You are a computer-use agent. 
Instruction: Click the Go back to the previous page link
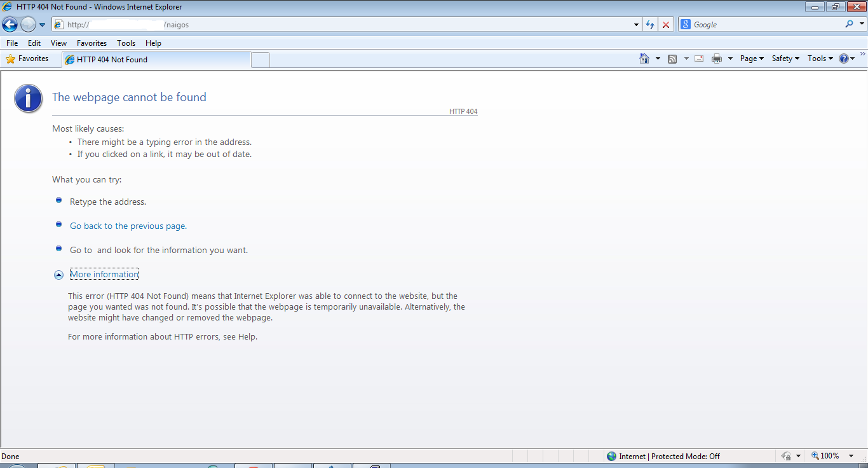click(x=128, y=226)
